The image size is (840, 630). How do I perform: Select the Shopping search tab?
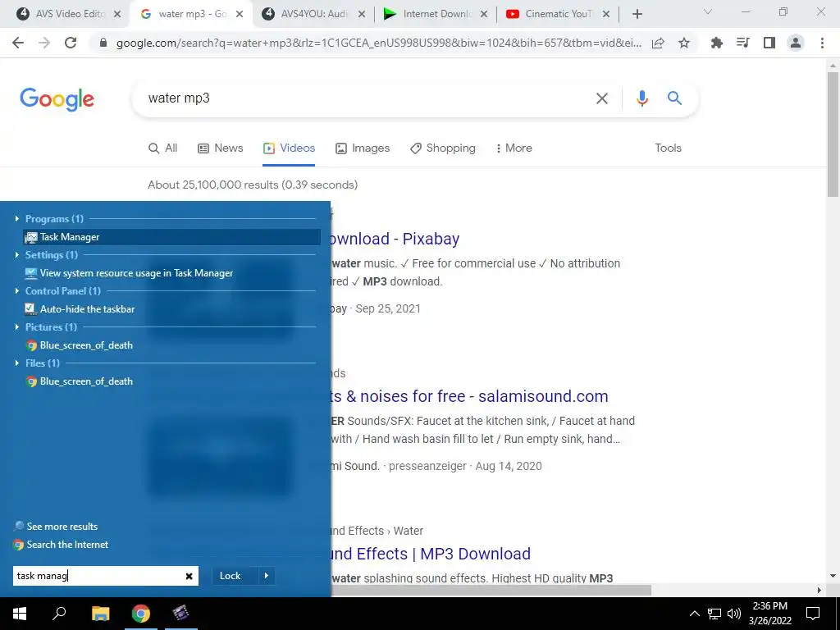(443, 148)
